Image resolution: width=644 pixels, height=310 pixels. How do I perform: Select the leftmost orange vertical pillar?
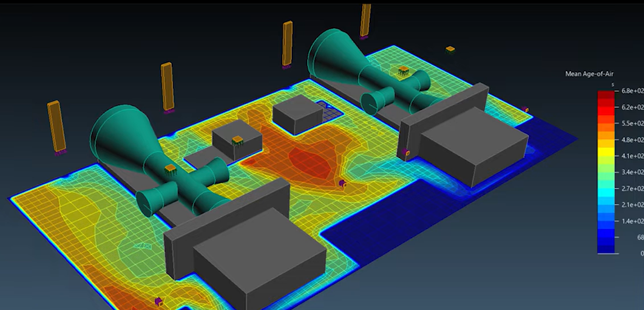pyautogui.click(x=56, y=126)
